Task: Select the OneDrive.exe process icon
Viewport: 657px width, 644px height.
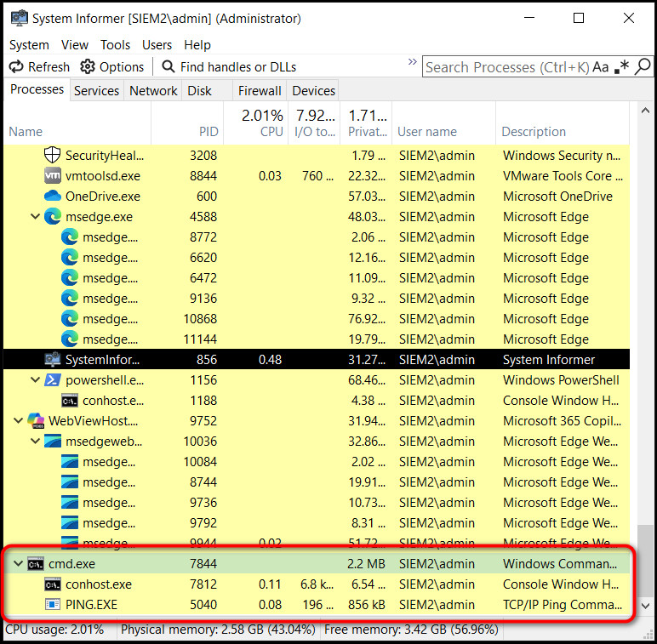Action: point(53,197)
